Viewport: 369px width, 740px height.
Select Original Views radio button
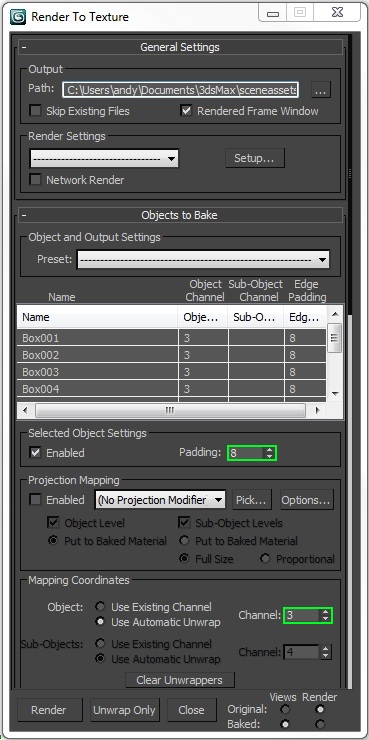(285, 709)
